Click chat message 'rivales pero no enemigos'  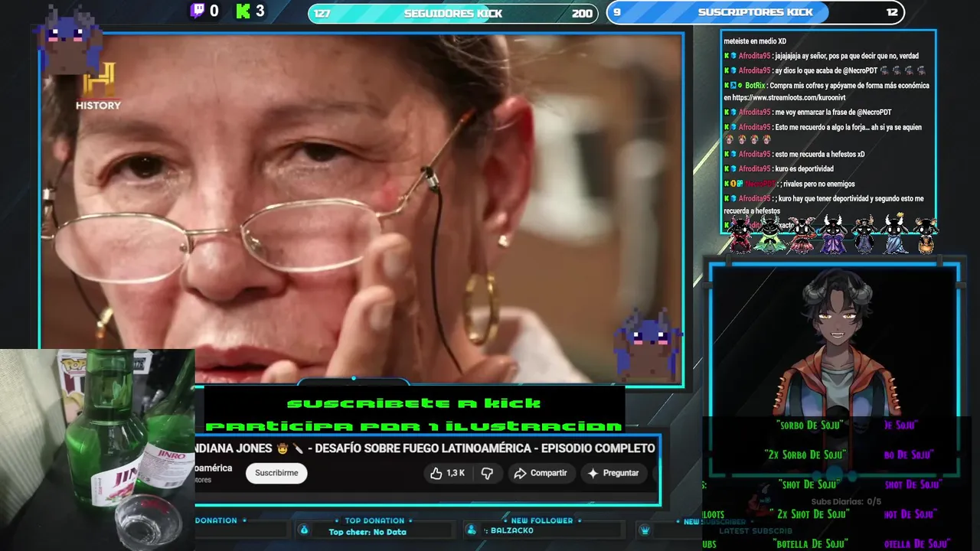(x=818, y=184)
